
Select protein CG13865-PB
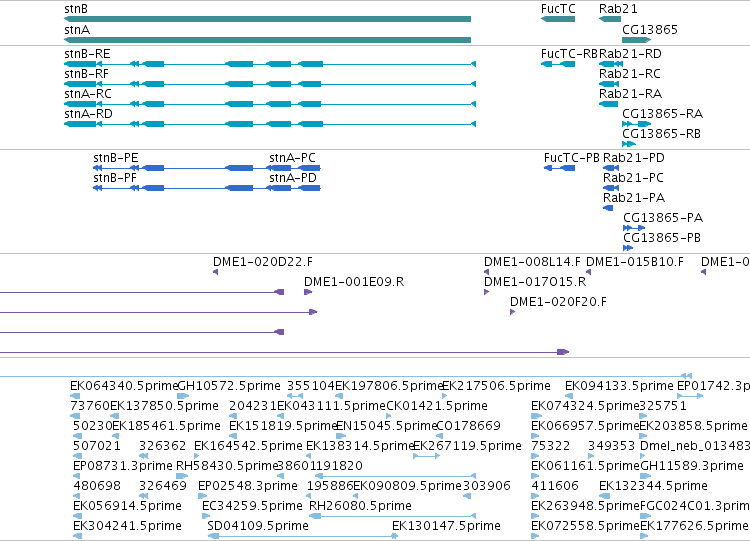pos(628,248)
